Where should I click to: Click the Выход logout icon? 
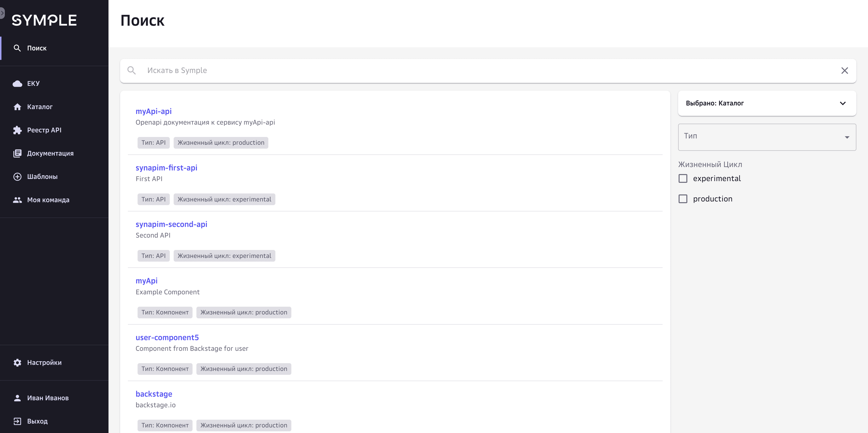(17, 421)
